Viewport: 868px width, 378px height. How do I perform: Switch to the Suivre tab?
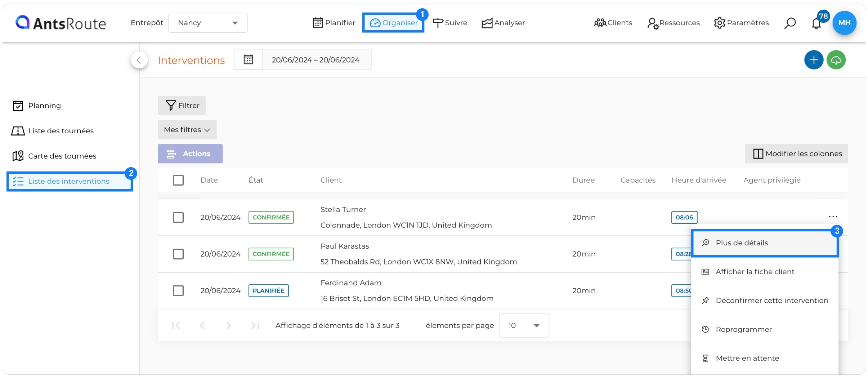coord(450,23)
